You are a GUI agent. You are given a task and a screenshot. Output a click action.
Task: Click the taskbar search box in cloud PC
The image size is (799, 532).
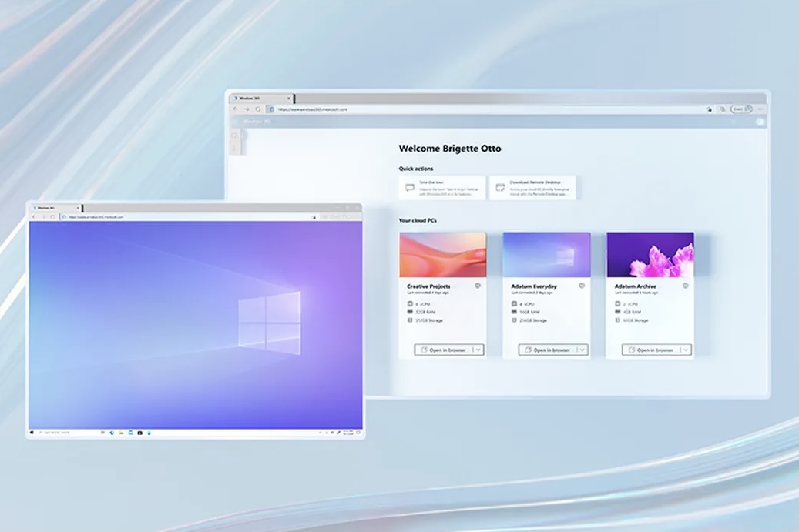tap(67, 433)
